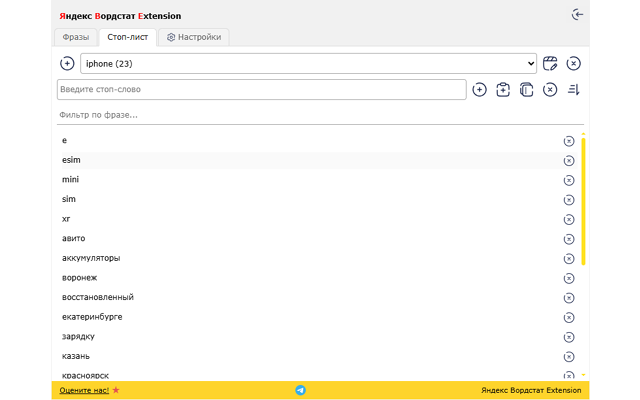Select the 'esim' list row
The height and width of the screenshot is (400, 640).
[319, 160]
